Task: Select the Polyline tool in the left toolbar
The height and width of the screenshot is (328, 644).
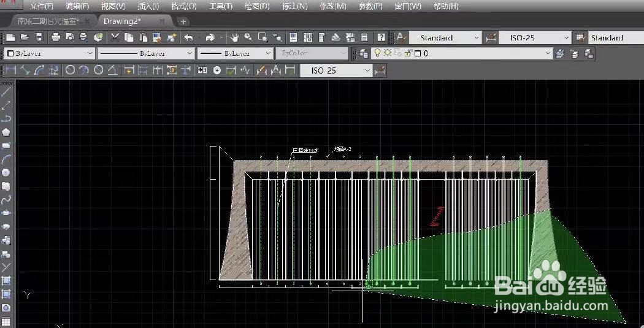Action: point(6,119)
